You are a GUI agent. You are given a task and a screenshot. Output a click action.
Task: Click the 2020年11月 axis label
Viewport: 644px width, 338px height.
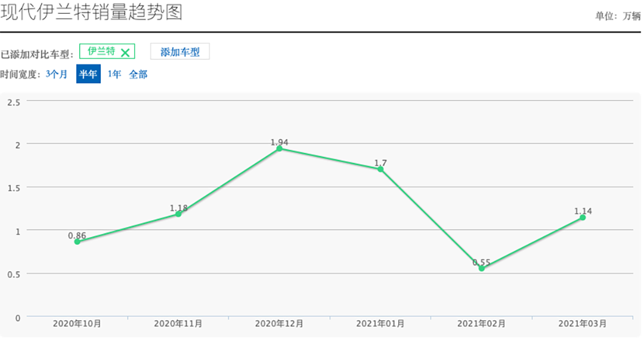pos(178,324)
